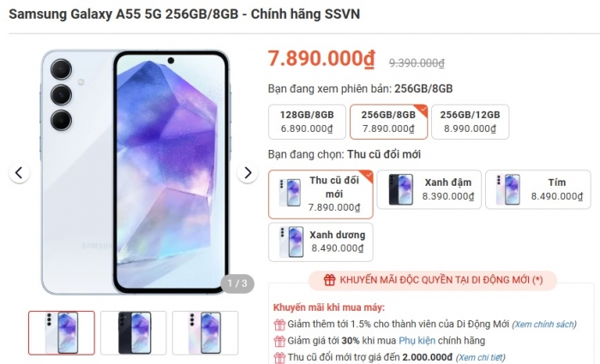This screenshot has width=600, height=364.
Task: Choose the 256GB/12GB version
Action: click(470, 122)
